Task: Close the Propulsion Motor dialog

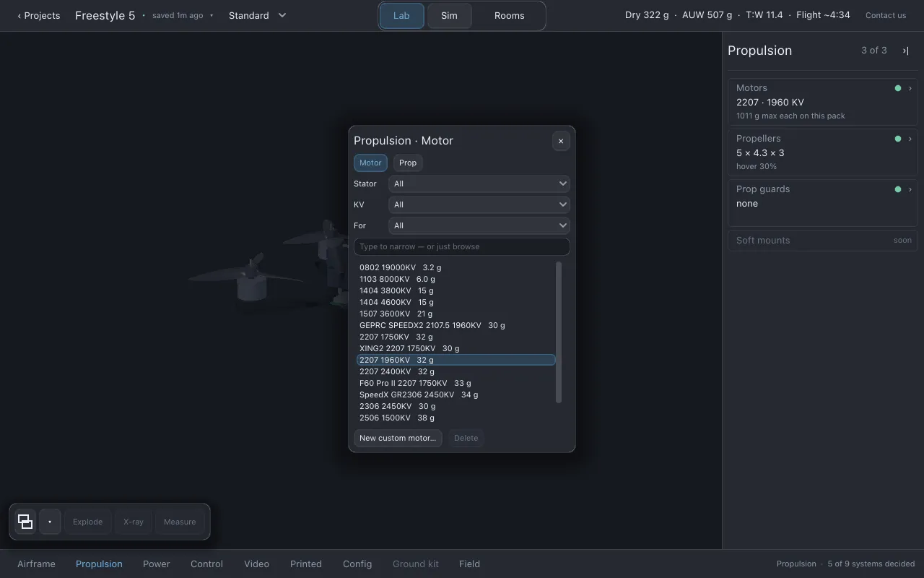Action: (x=561, y=141)
